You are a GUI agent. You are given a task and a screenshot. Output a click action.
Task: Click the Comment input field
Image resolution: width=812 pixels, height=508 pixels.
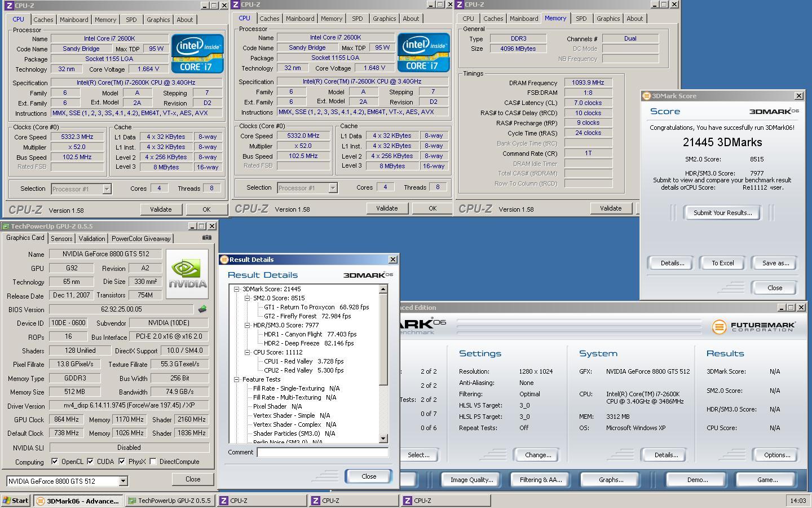323,452
